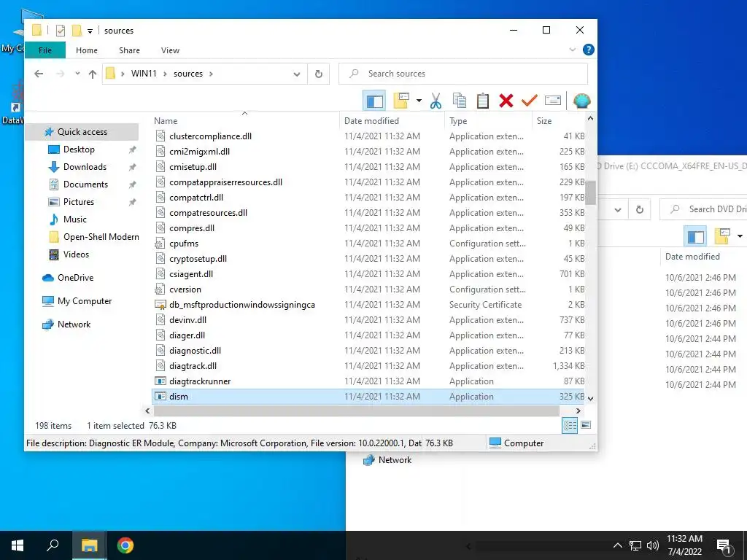Show hidden tray icons with the chevron
Image resolution: width=747 pixels, height=560 pixels.
coord(617,545)
